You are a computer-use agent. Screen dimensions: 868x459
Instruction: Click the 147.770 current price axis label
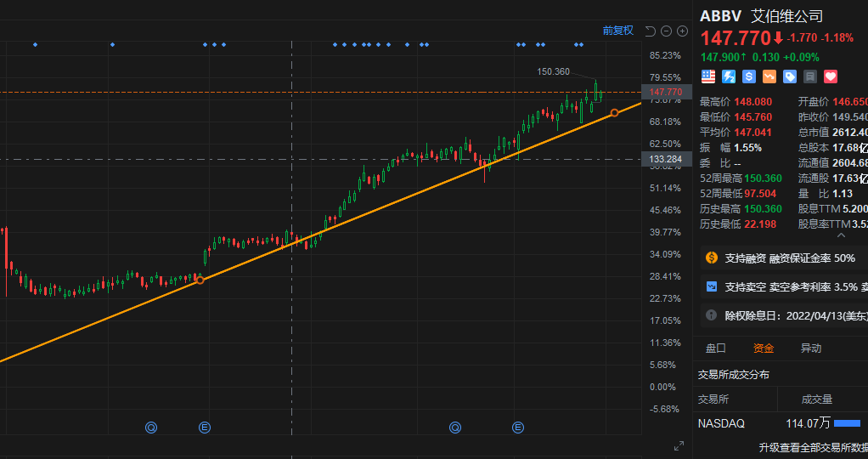coord(666,92)
